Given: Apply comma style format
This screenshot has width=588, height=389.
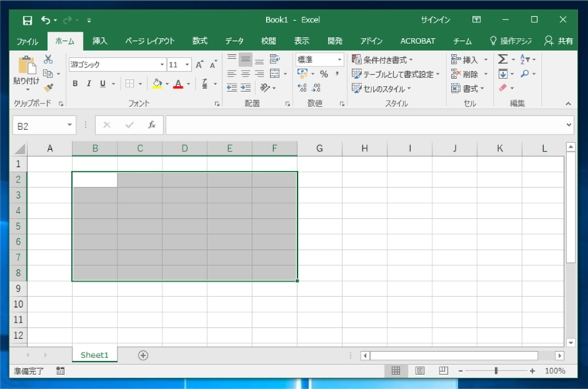Looking at the screenshot, I should [337, 73].
